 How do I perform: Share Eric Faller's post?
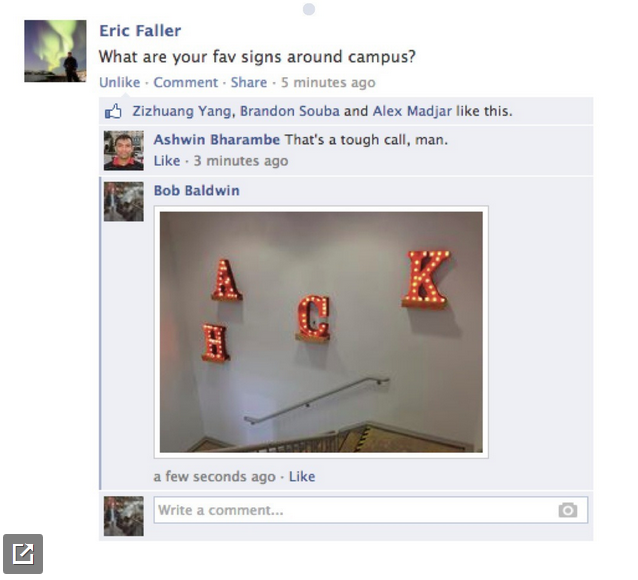(249, 82)
